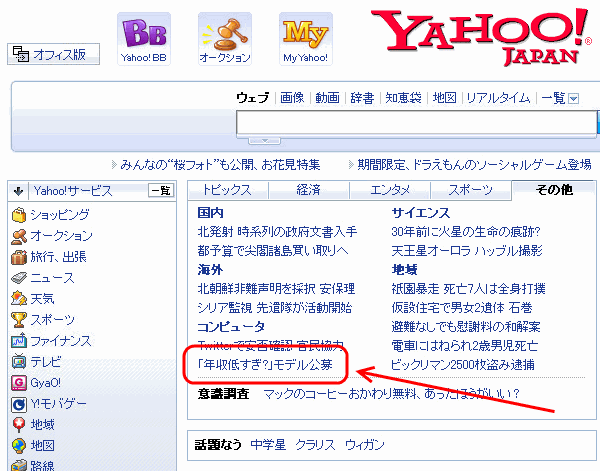Image resolution: width=600 pixels, height=471 pixels.
Task: Switch to the 経済 news tab
Action: [308, 190]
